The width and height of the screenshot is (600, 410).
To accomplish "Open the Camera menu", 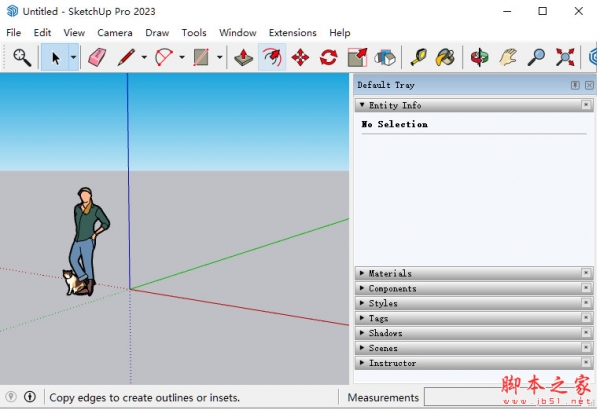I will 115,33.
